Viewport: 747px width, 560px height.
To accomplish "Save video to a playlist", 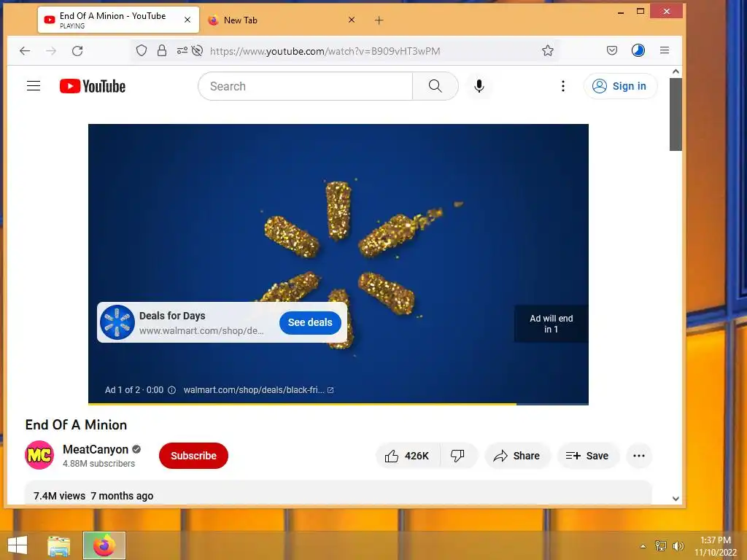I will (x=588, y=456).
